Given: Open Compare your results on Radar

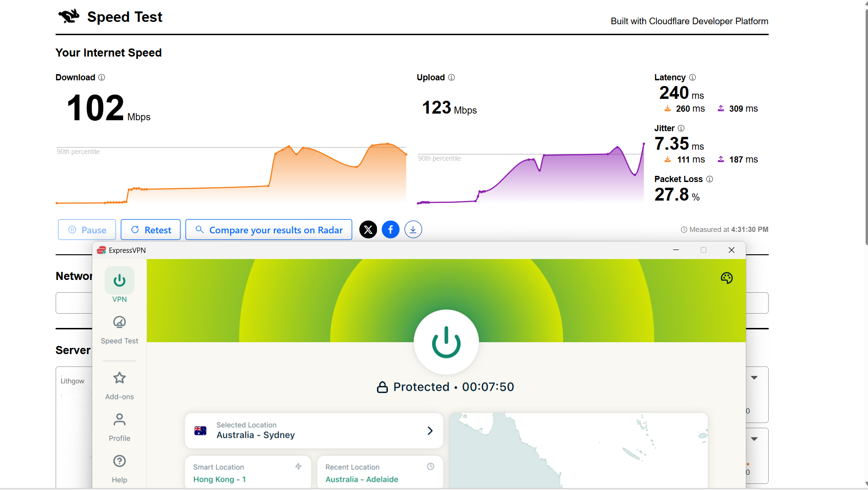Looking at the screenshot, I should pyautogui.click(x=269, y=230).
